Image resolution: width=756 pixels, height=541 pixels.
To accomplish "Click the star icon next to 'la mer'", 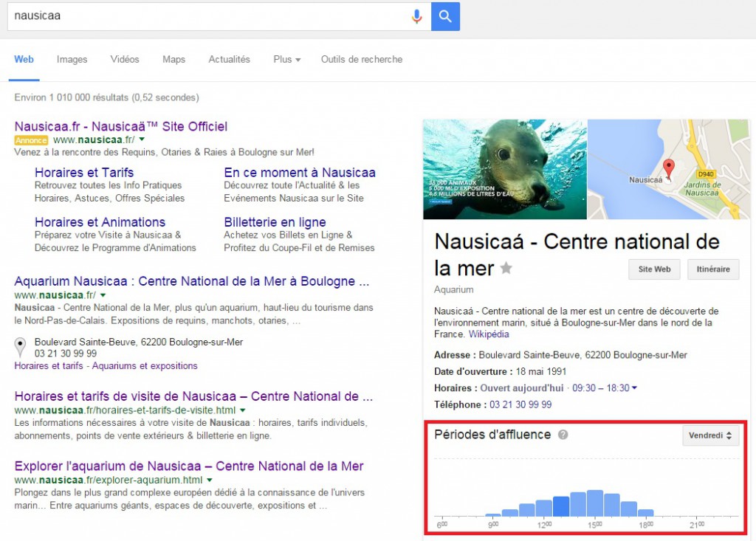I will click(506, 268).
